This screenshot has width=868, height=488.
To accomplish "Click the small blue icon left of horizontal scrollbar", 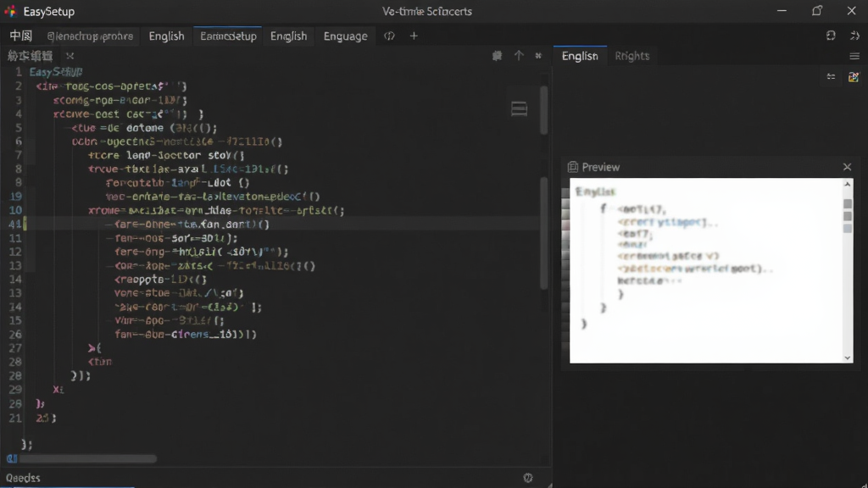I will pyautogui.click(x=12, y=458).
